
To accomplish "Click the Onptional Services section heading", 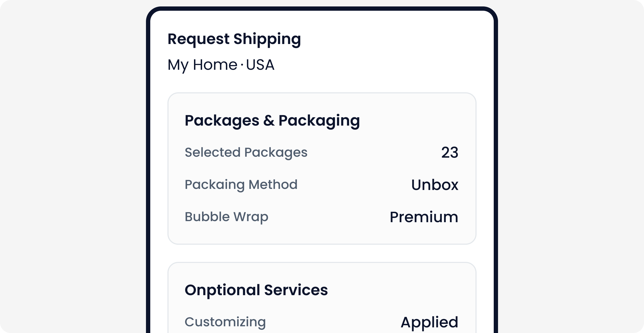I will click(x=256, y=290).
